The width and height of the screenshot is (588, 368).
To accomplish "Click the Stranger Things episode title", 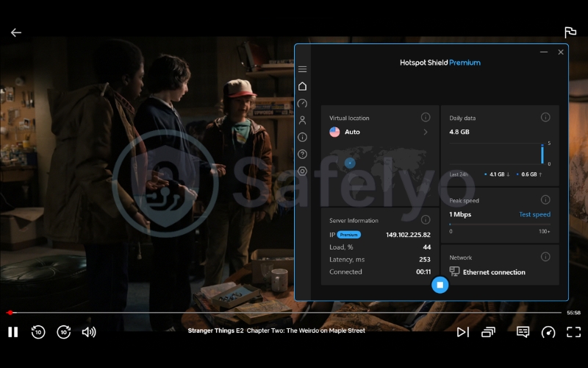I will (x=276, y=330).
